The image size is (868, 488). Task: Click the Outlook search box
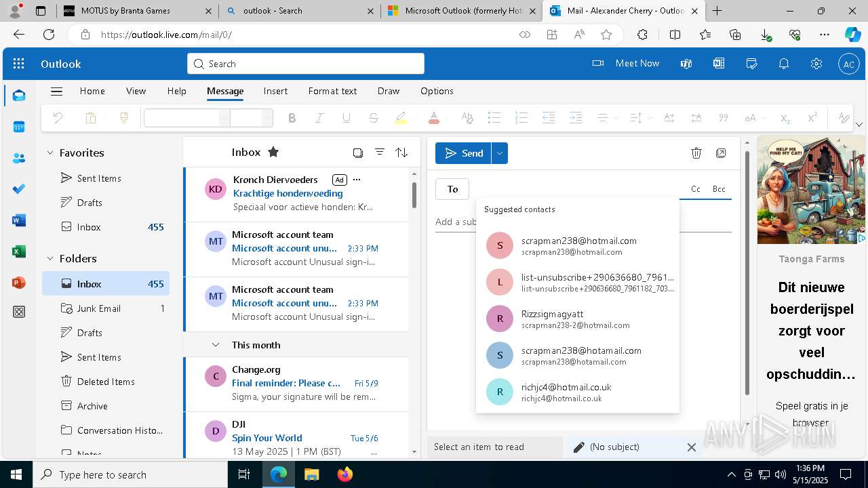(x=306, y=64)
